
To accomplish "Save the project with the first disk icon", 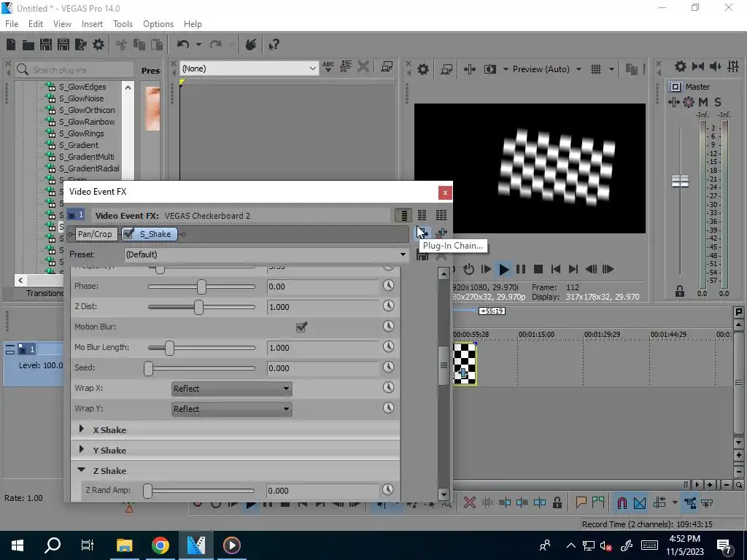I will coord(46,44).
